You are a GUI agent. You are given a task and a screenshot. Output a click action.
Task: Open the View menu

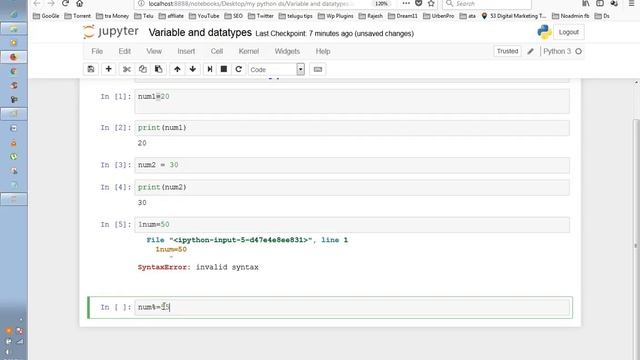154,51
